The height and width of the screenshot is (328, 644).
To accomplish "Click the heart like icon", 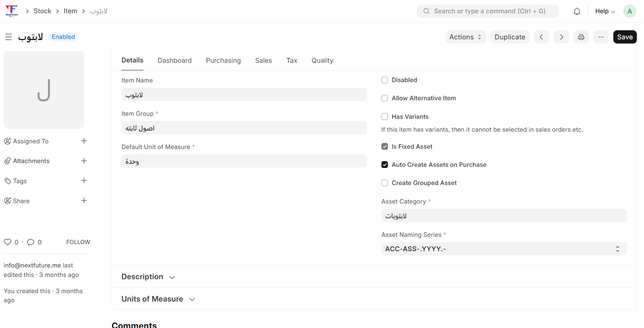I will pyautogui.click(x=8, y=242).
